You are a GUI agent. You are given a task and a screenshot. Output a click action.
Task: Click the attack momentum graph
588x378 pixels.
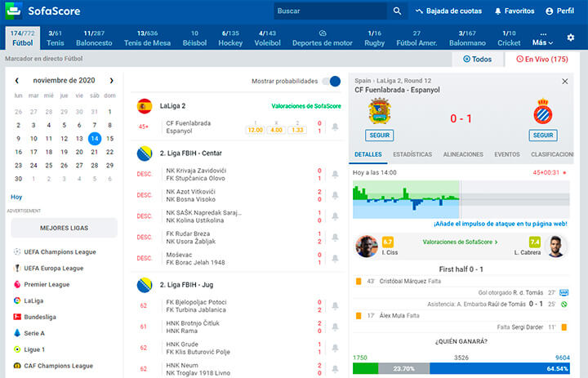(461, 199)
